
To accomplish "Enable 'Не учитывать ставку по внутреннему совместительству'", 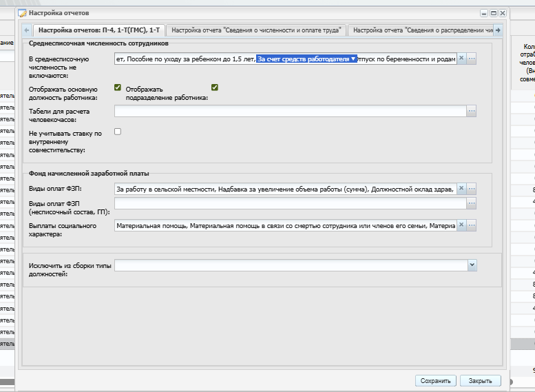I will click(x=118, y=132).
